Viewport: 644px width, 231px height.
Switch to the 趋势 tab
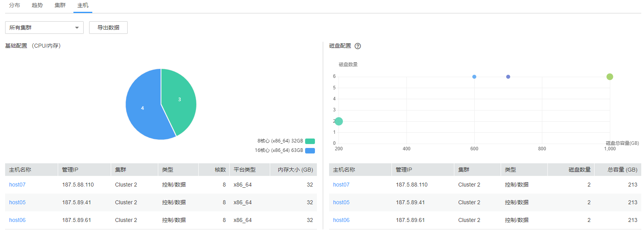pyautogui.click(x=37, y=6)
